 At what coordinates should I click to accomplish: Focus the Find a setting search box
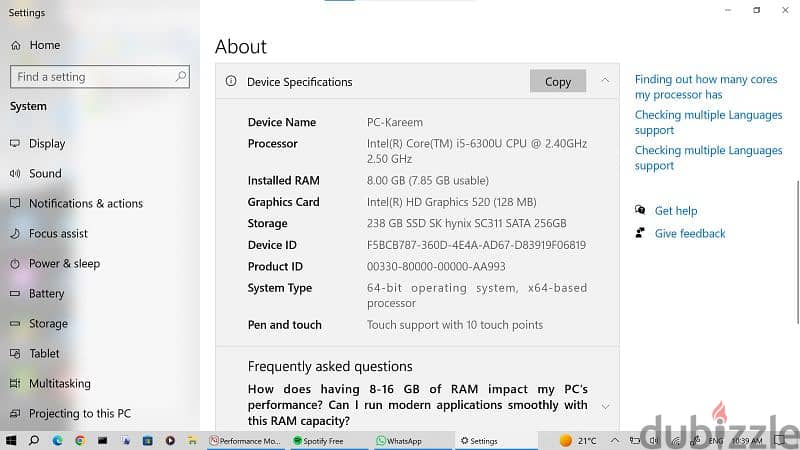click(x=99, y=77)
